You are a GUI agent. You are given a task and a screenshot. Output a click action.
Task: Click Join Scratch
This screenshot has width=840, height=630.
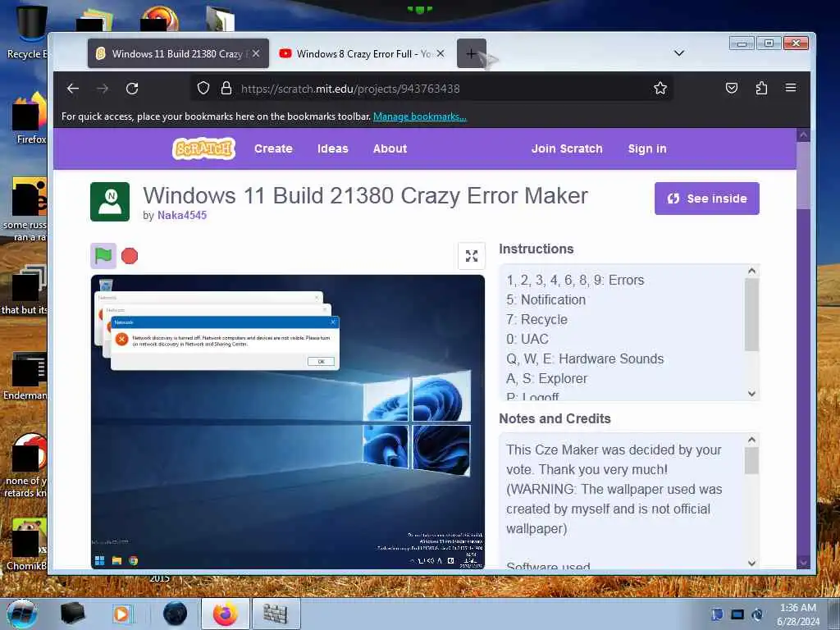(567, 148)
